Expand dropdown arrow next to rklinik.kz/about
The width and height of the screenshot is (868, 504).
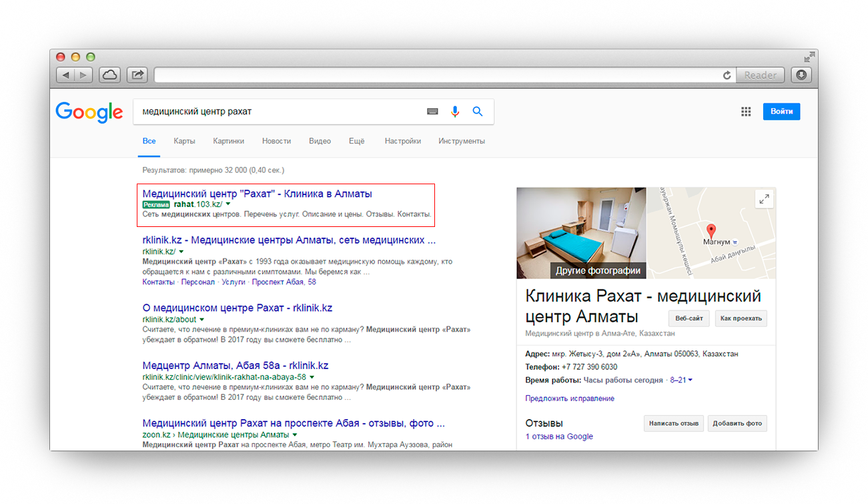tap(202, 320)
